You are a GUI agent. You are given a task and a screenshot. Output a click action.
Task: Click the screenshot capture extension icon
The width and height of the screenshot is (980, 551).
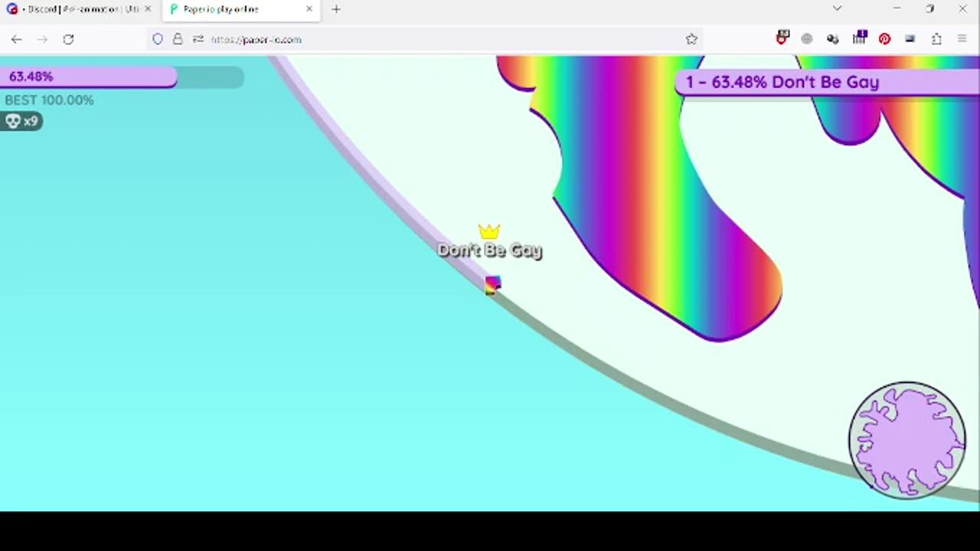[x=910, y=39]
